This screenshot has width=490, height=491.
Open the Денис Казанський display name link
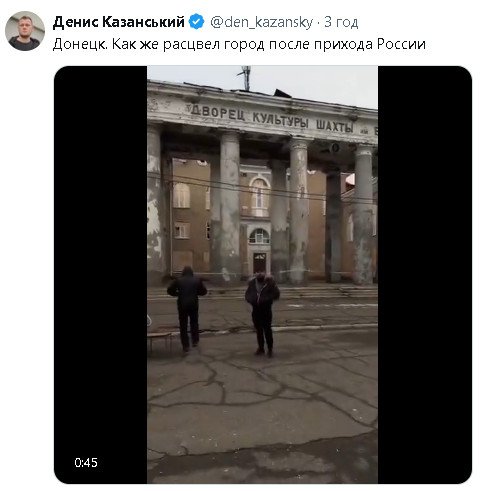coord(118,22)
